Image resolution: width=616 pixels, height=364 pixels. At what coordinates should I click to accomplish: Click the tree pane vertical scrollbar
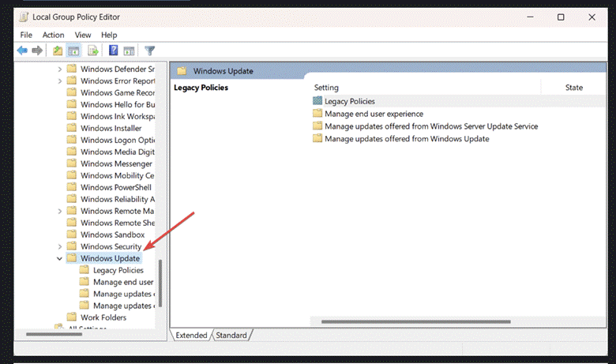[160, 283]
